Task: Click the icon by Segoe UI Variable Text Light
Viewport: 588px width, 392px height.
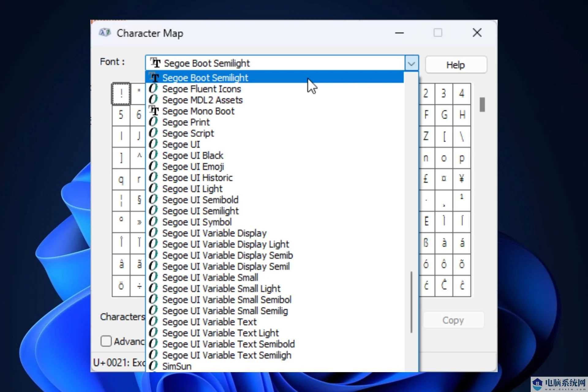Action: coord(153,333)
